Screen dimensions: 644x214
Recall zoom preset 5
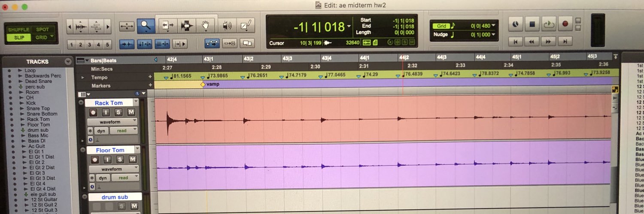(x=107, y=45)
